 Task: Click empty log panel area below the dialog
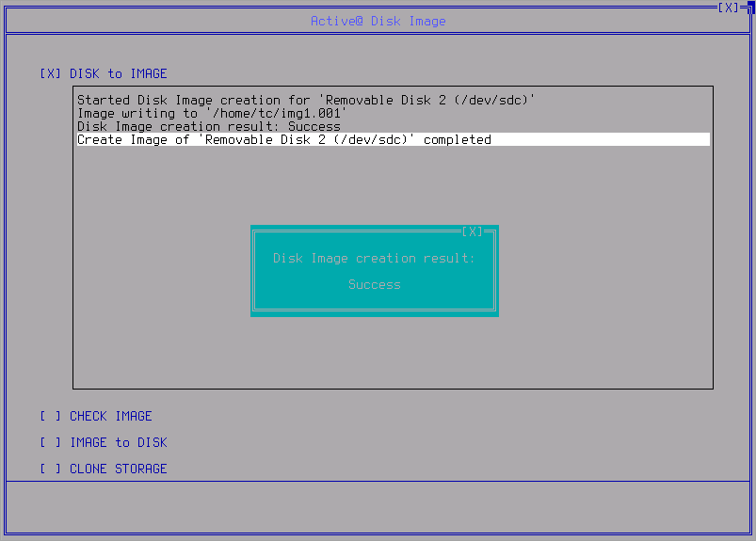(x=393, y=353)
